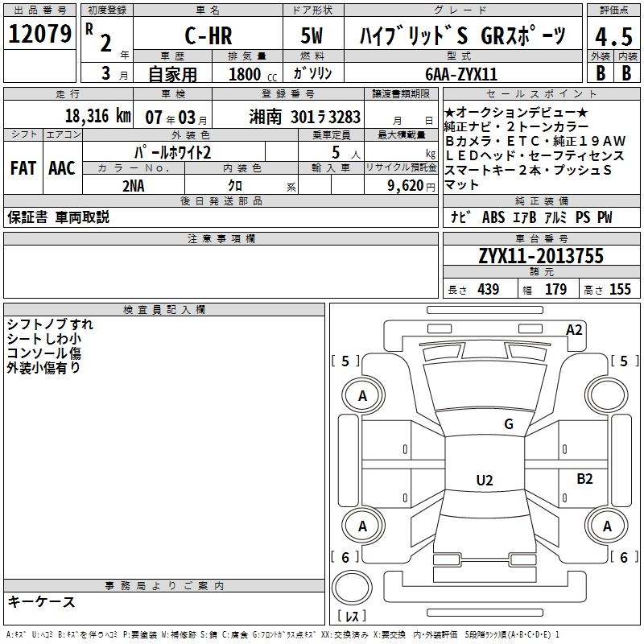Click interior color クロ
The height and width of the screenshot is (644, 644).
click(235, 186)
